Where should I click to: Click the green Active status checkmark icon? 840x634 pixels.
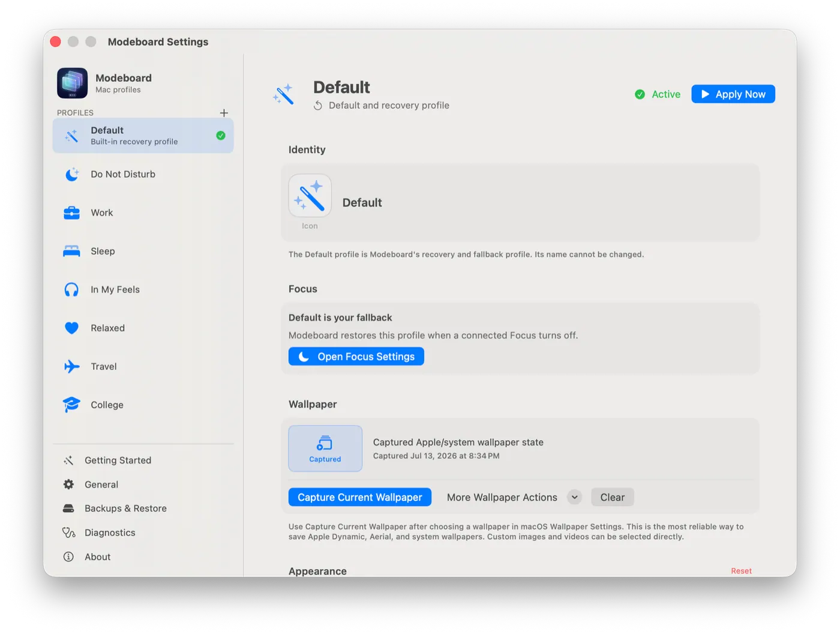pos(640,94)
